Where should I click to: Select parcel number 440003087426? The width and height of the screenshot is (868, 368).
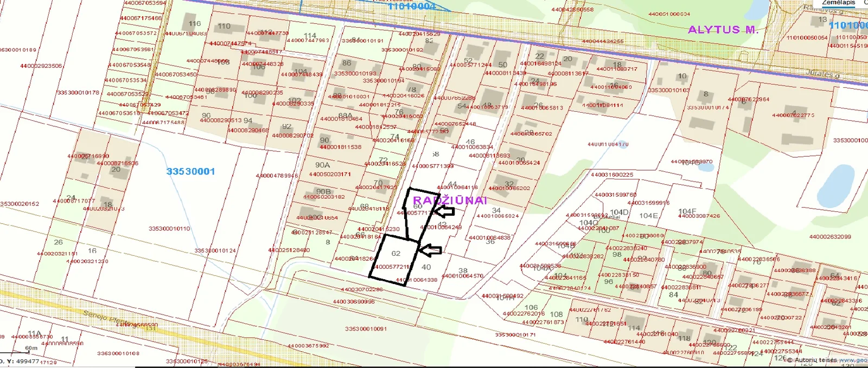[699, 216]
